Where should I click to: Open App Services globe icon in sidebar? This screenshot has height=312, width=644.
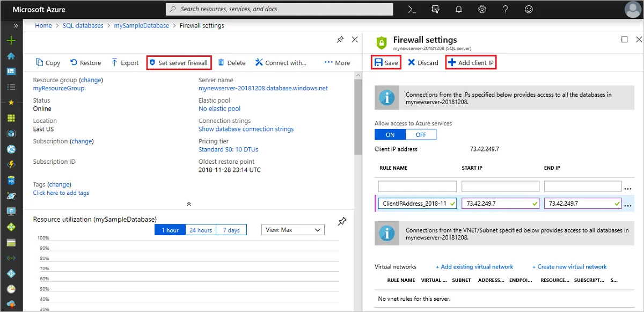[x=11, y=149]
